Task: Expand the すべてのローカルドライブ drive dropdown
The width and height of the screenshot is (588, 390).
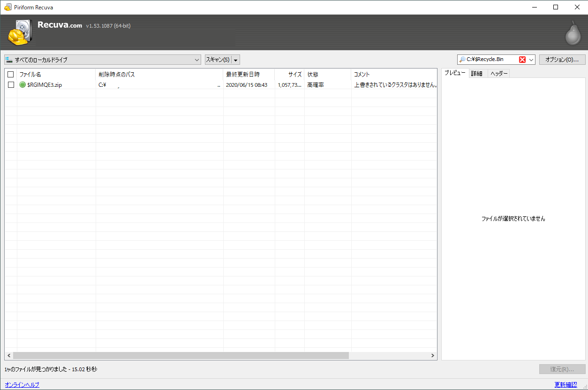Action: [197, 60]
